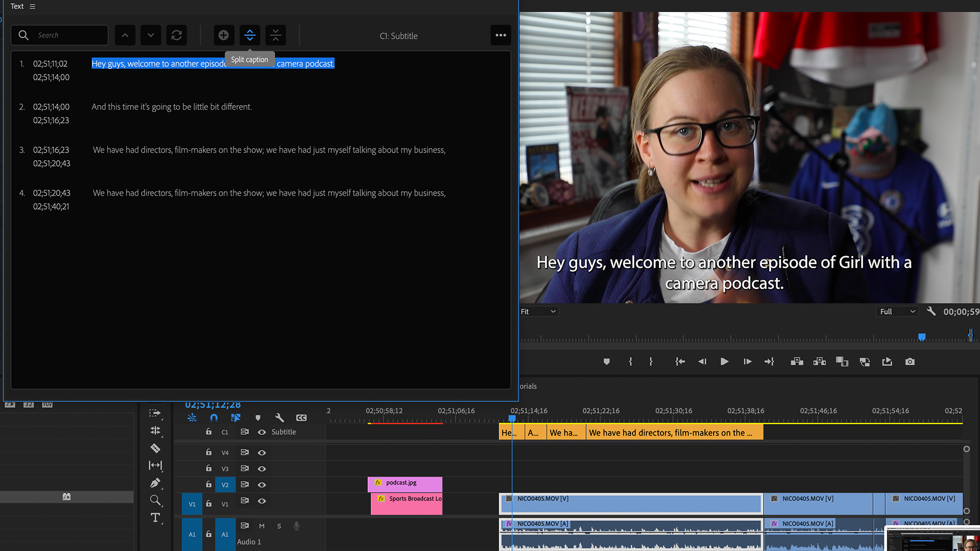Select the Razor tool
Image resolution: width=980 pixels, height=551 pixels.
155,448
